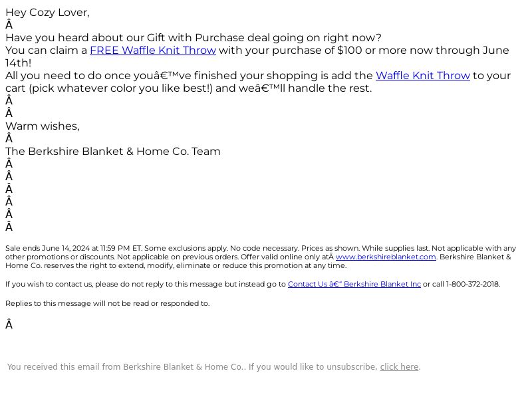Image resolution: width=532 pixels, height=399 pixels.
Task: Click the "Hey Cozy Lover," greeting text
Action: [x=47, y=13]
